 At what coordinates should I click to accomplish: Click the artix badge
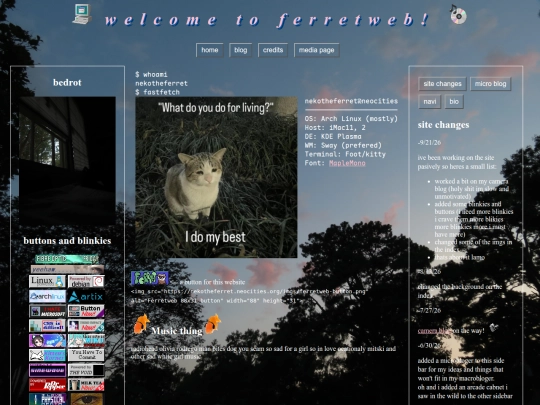point(86,296)
